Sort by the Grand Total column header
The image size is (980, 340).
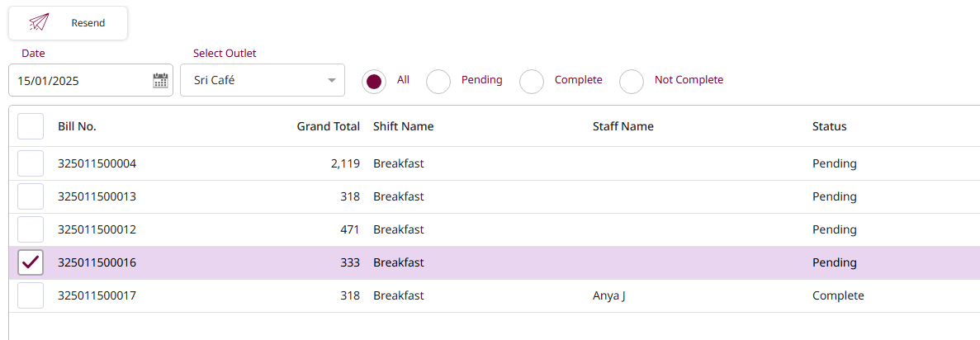click(328, 126)
